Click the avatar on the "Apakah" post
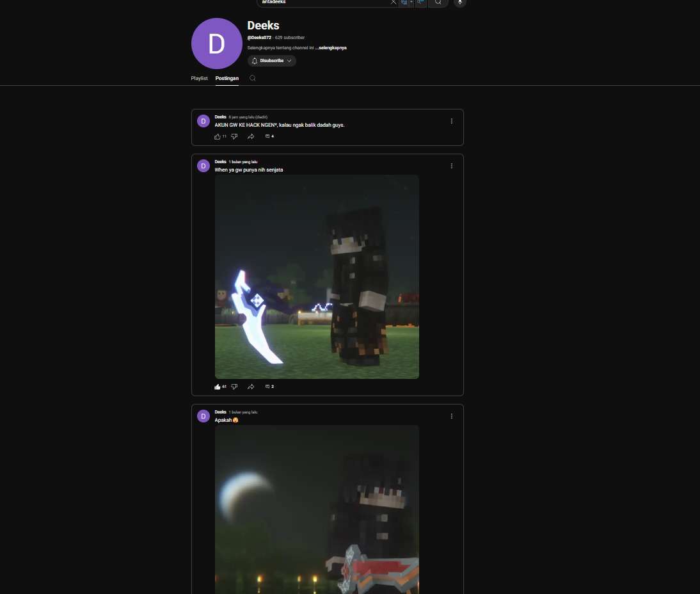The width and height of the screenshot is (700, 594). 203,416
